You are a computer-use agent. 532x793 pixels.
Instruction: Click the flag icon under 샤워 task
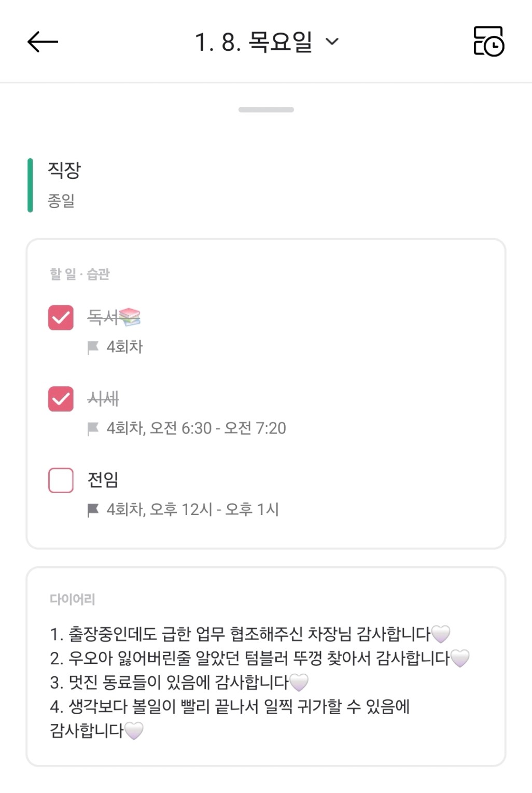coord(93,429)
